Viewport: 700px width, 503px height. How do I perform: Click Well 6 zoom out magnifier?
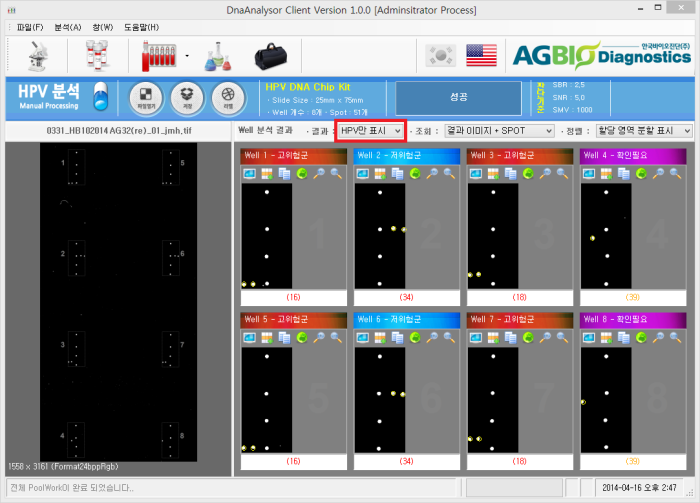pos(449,338)
